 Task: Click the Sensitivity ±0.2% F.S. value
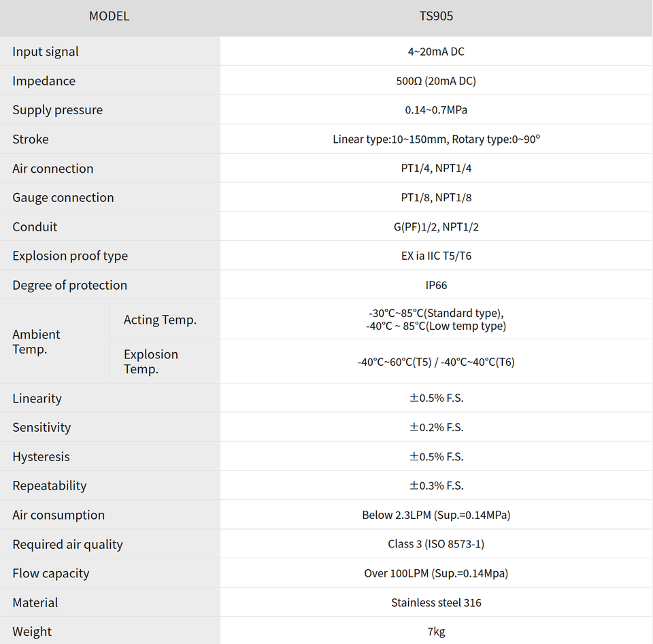[x=436, y=428]
